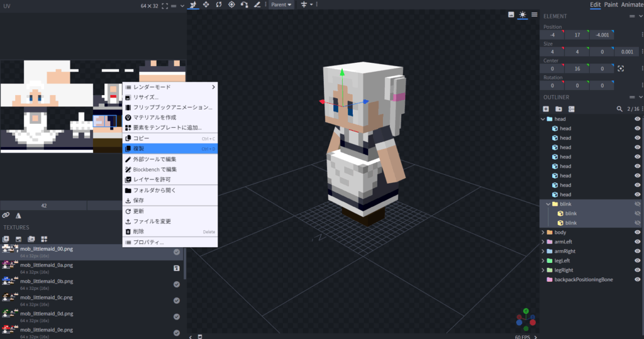Switch to the Paint mode tab

pos(611,5)
